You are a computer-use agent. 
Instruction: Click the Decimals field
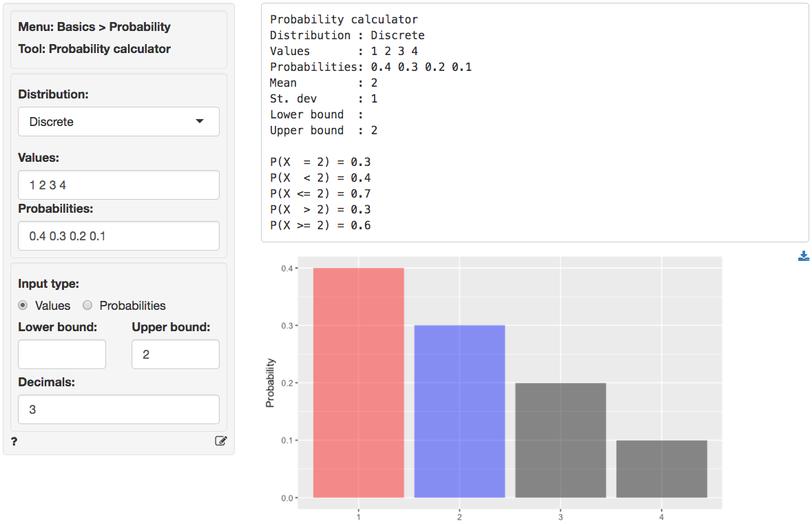tap(118, 410)
